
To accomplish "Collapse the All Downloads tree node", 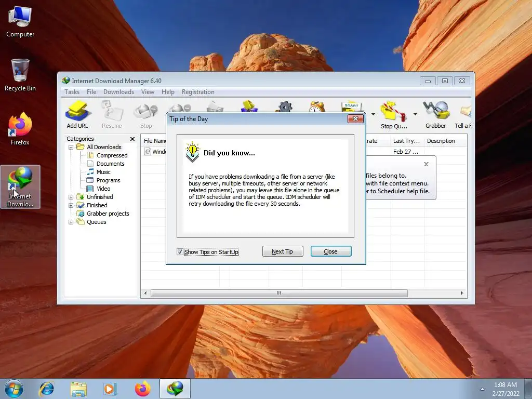I will point(71,147).
